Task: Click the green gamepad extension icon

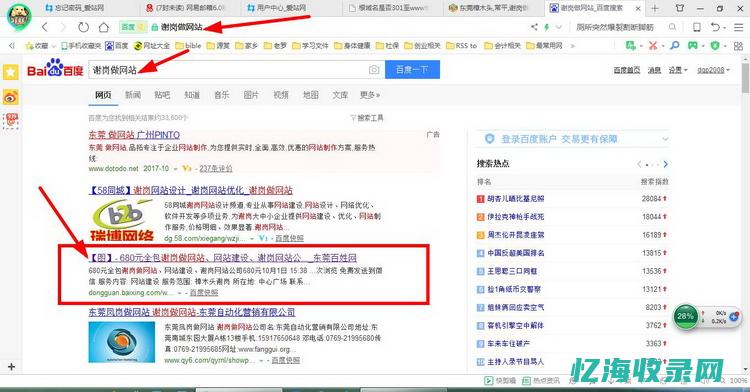Action: point(693,45)
